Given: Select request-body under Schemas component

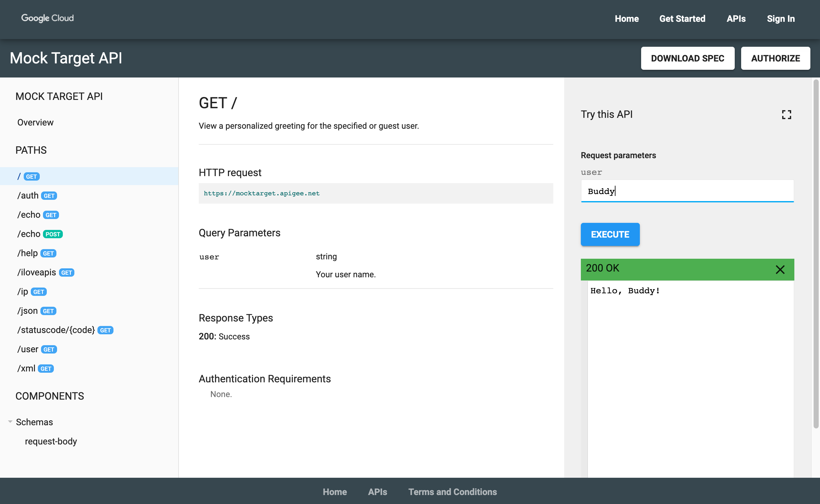Looking at the screenshot, I should 50,441.
